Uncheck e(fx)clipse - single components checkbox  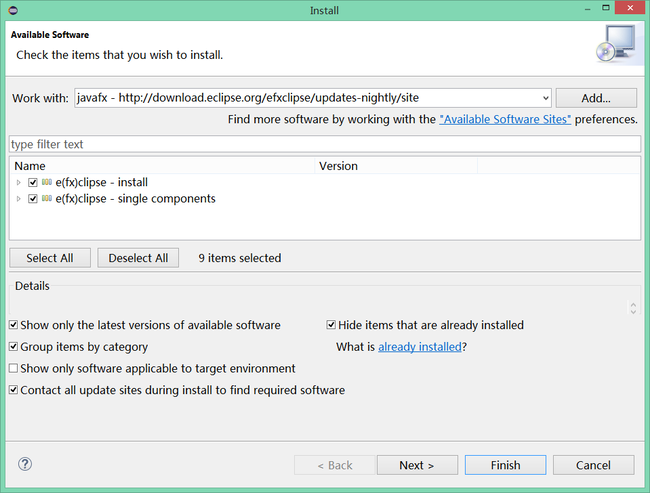pos(33,199)
